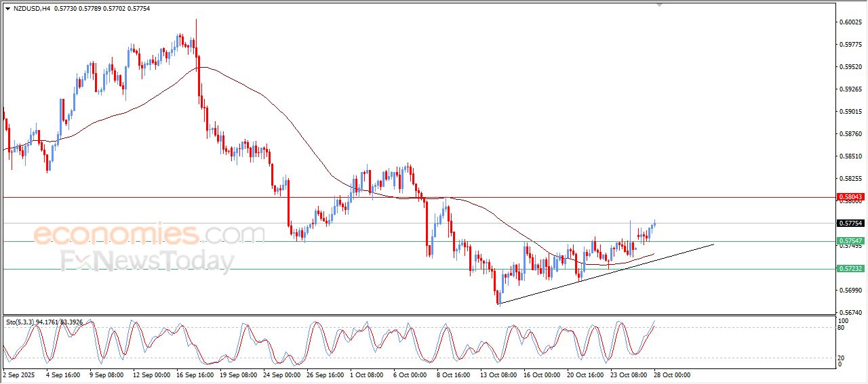Screen dimensions: 868x384
Task: Click the 28 Oct 00:00 date label
Action: pyautogui.click(x=671, y=375)
